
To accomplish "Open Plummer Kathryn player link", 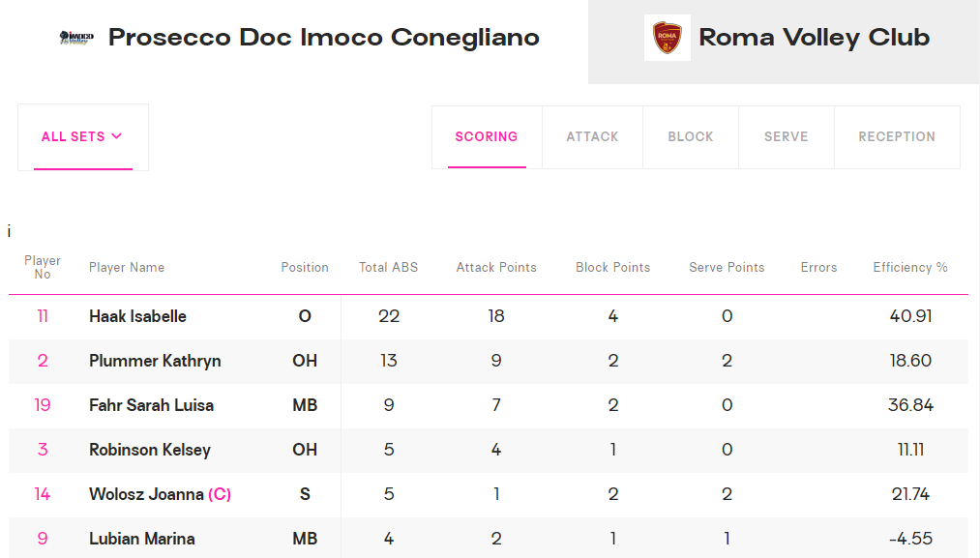I will click(155, 361).
